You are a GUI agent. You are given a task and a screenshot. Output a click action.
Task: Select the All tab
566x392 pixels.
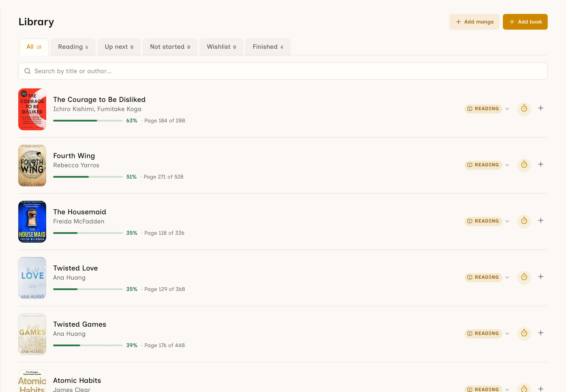(34, 47)
